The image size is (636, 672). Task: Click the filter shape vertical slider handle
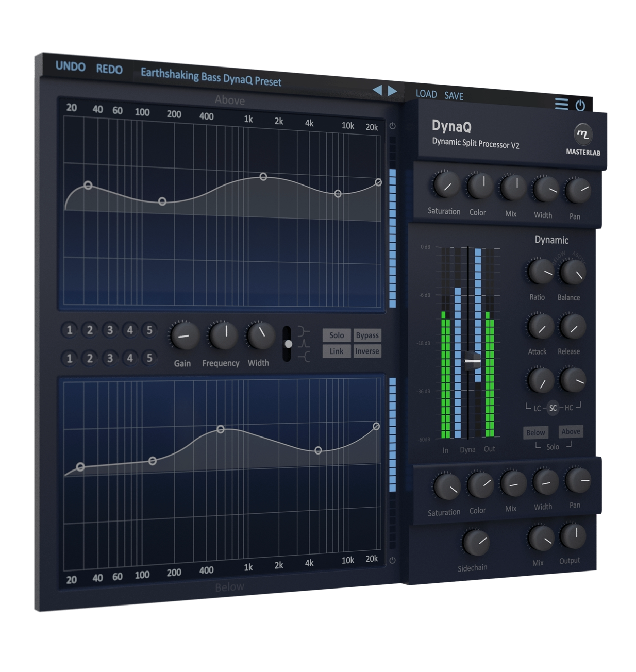coord(289,344)
